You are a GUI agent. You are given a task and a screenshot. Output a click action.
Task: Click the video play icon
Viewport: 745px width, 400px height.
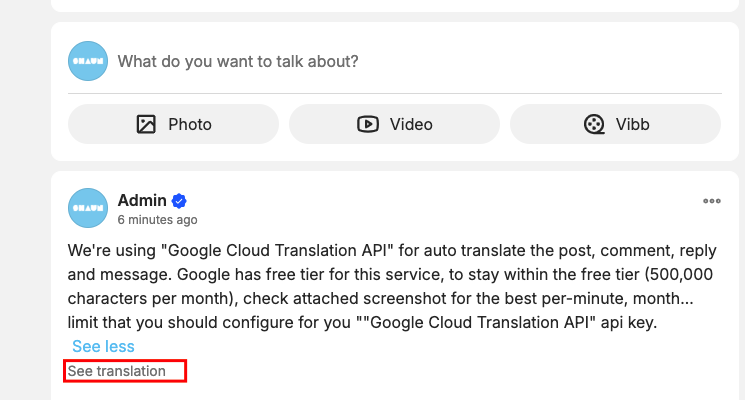(x=367, y=124)
